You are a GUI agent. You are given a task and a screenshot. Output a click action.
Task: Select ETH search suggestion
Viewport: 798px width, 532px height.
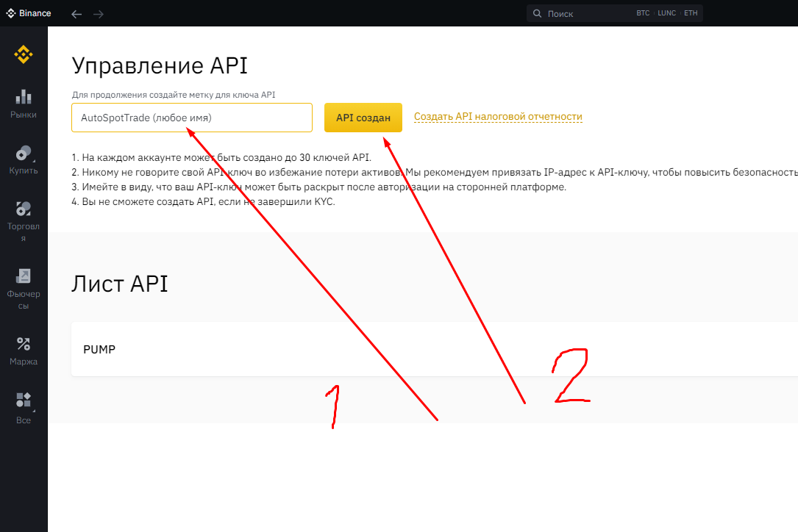(691, 13)
